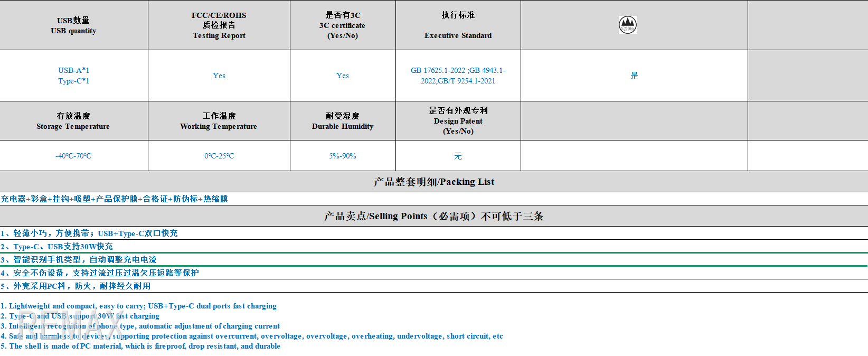Click selling point 3 about smart phone recognition
The height and width of the screenshot is (356, 868).
click(79, 259)
